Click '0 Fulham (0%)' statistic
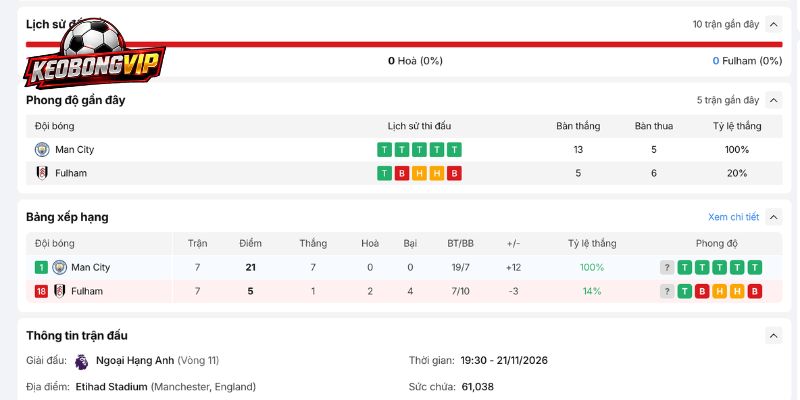The height and width of the screenshot is (400, 800). [747, 61]
